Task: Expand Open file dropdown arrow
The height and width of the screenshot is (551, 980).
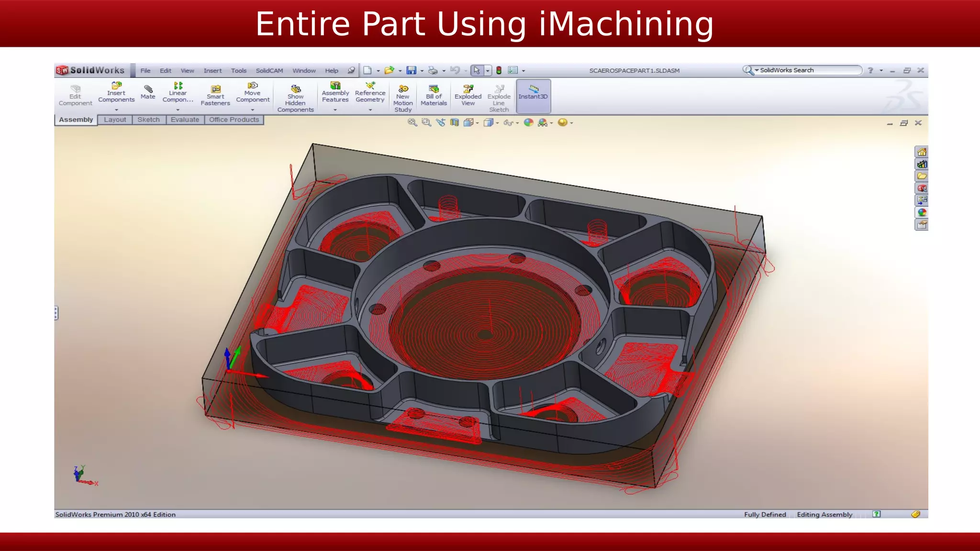Action: (400, 71)
